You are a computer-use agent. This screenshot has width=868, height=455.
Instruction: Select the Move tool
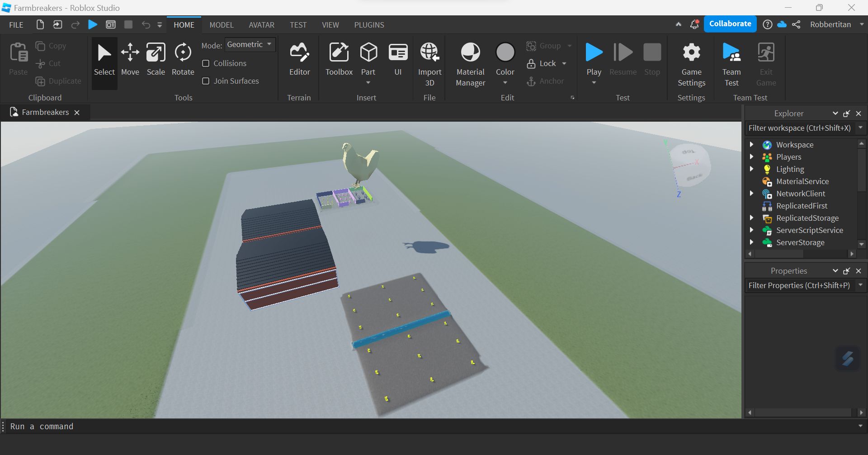click(x=130, y=60)
